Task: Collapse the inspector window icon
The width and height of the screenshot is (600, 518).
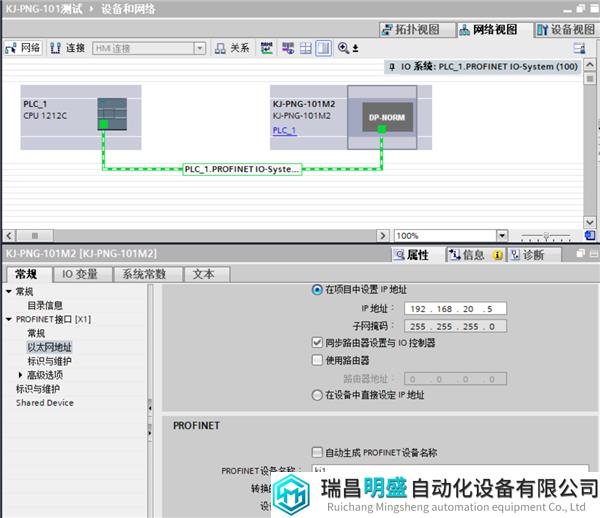Action: pyautogui.click(x=593, y=253)
